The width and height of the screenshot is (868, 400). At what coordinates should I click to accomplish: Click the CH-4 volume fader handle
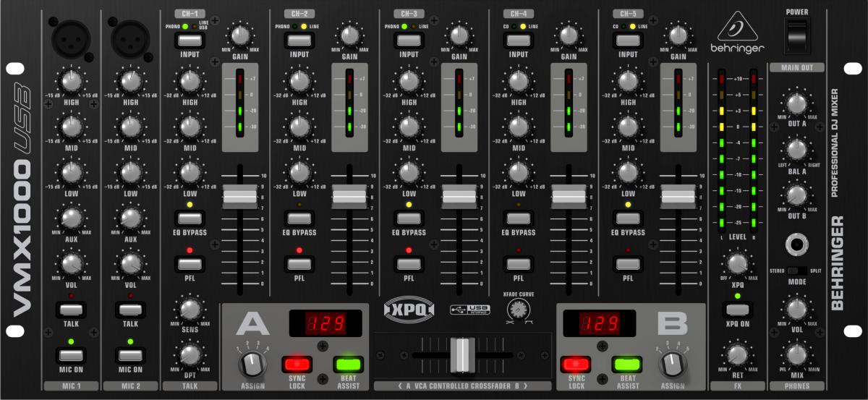pos(567,196)
